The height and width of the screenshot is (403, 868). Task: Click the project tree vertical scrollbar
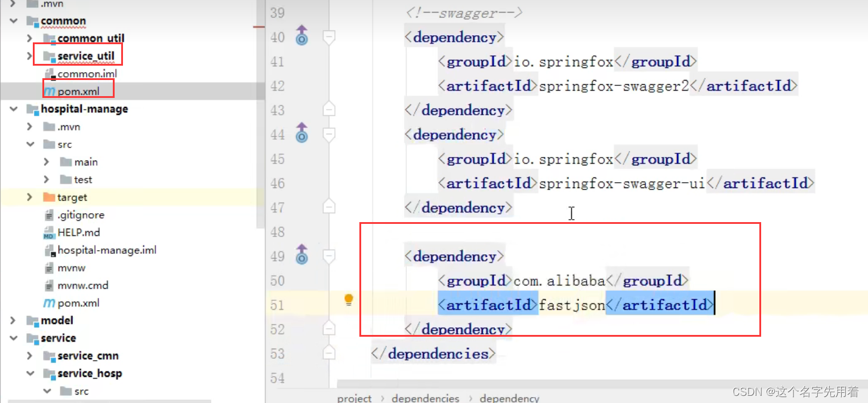(260, 113)
